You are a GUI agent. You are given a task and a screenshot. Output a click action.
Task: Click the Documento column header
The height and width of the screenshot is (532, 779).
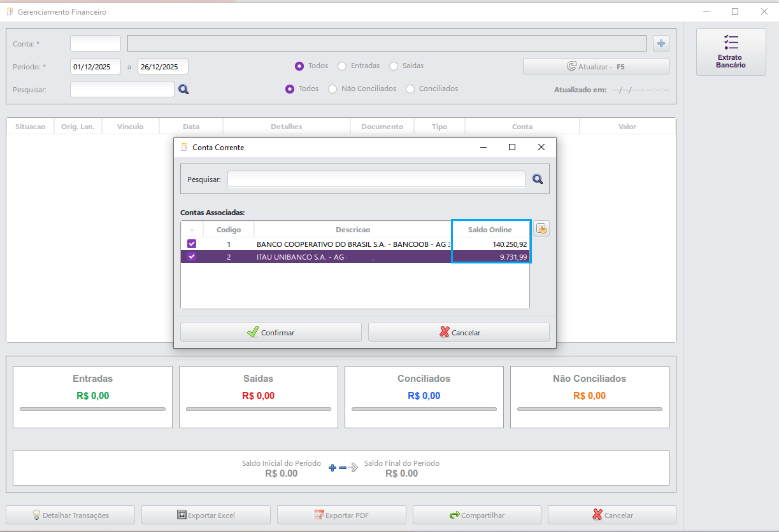click(382, 127)
